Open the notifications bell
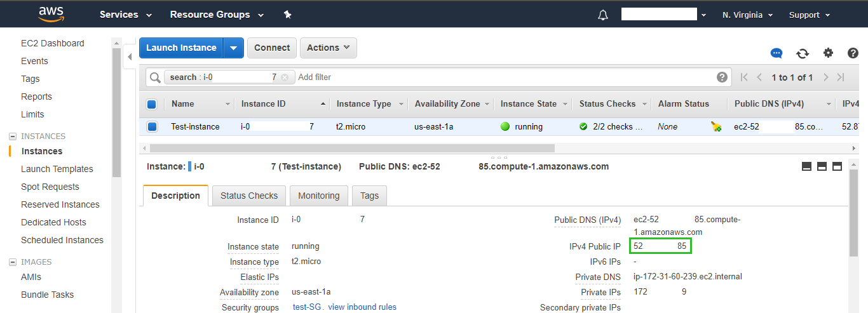This screenshot has width=868, height=313. [x=603, y=15]
